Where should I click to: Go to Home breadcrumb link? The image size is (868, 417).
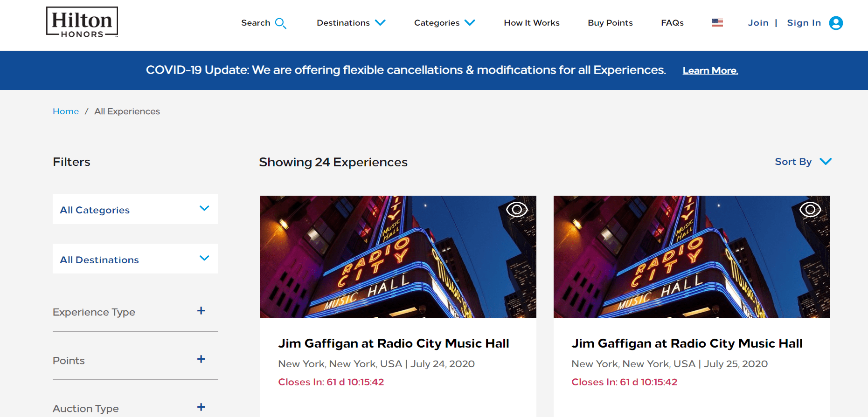click(66, 111)
